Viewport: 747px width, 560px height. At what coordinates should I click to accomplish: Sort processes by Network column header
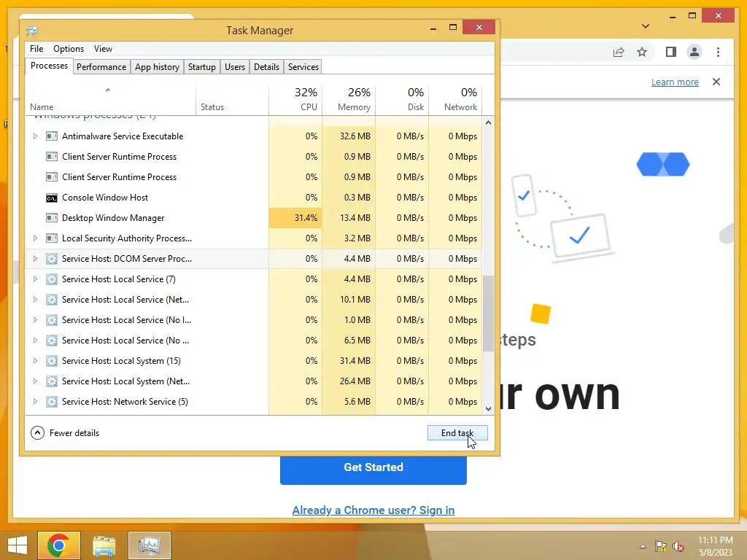tap(455, 99)
